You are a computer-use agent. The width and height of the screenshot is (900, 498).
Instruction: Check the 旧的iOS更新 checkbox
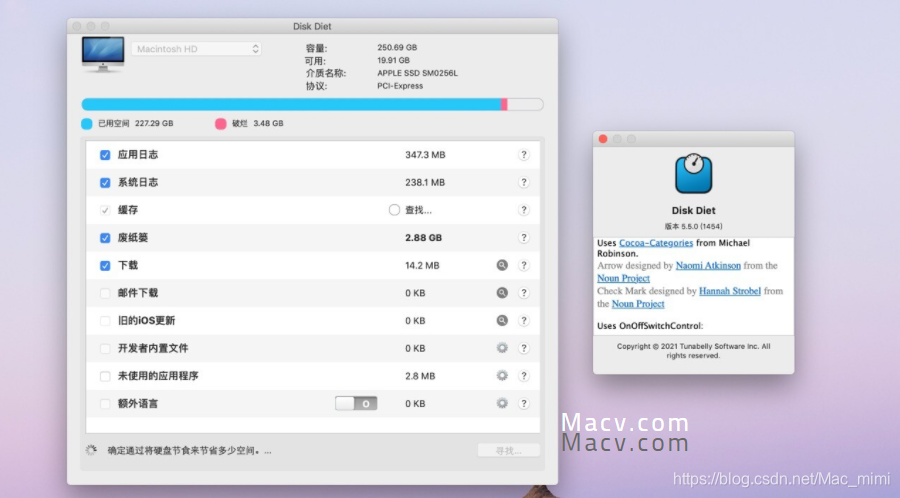(x=105, y=321)
